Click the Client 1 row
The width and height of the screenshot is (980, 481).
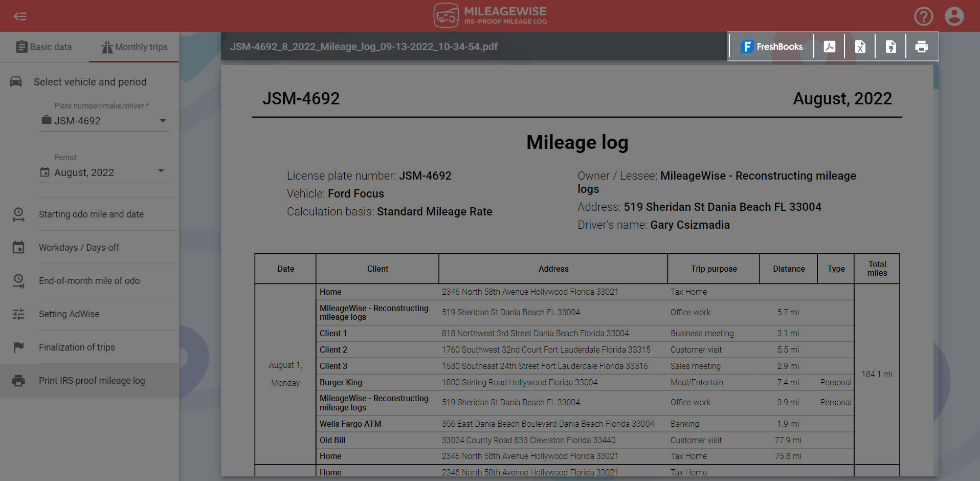585,333
